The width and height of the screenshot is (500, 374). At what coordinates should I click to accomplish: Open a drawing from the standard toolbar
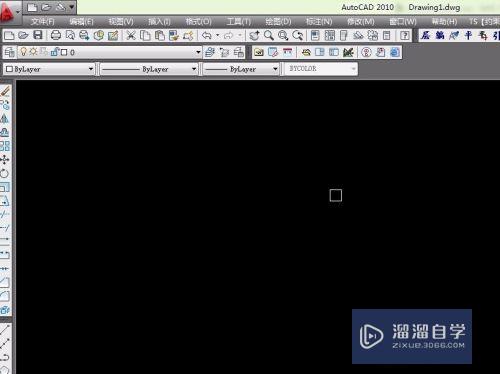point(23,35)
